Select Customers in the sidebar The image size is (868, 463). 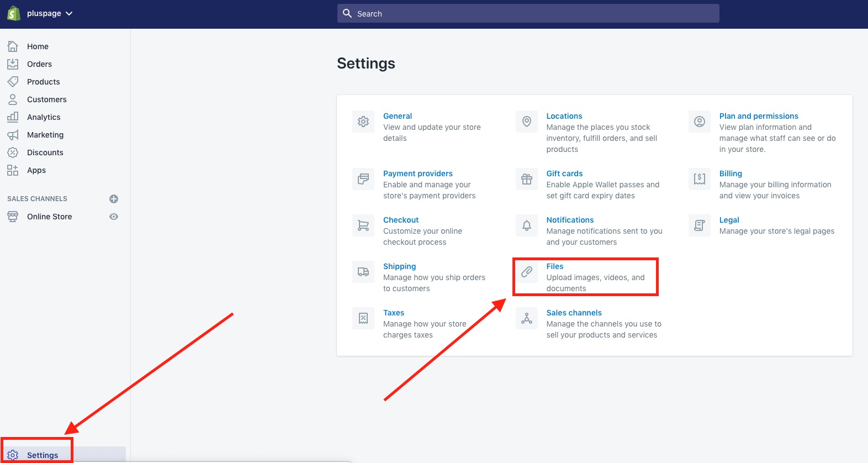coord(46,99)
